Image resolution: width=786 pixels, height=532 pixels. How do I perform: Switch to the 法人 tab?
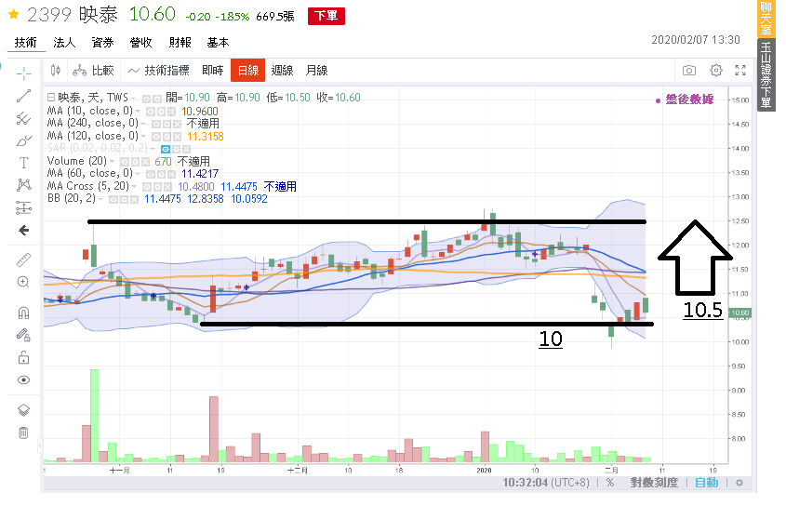pyautogui.click(x=64, y=43)
